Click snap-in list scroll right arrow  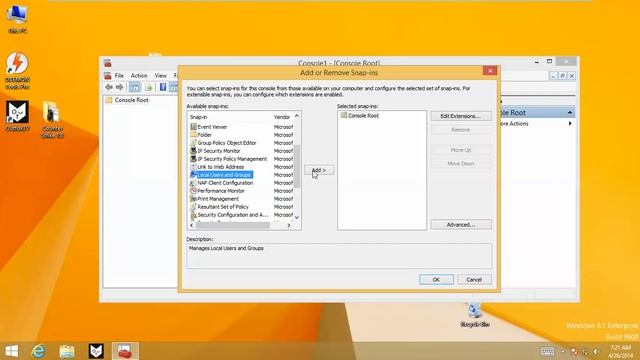289,225
